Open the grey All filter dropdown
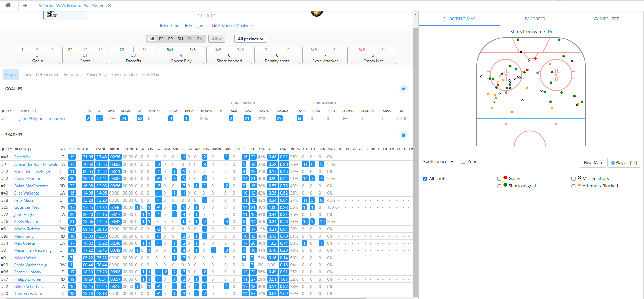This screenshot has width=644, height=299. pyautogui.click(x=217, y=39)
